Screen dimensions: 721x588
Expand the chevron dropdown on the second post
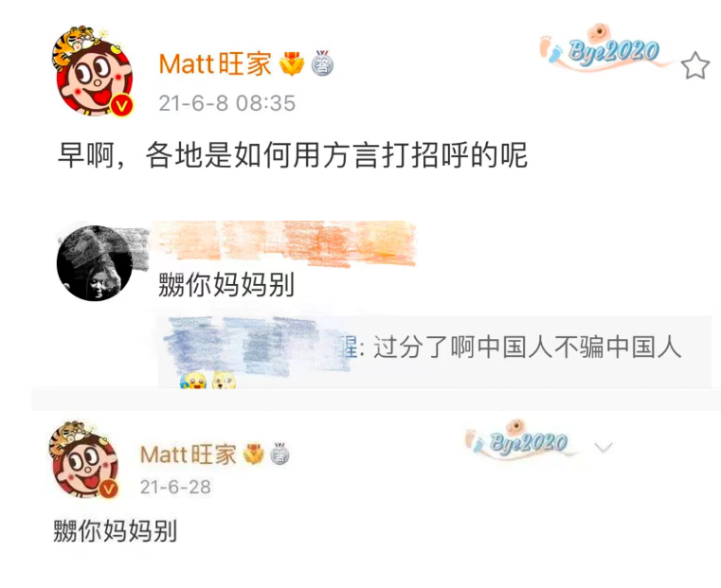click(x=604, y=447)
